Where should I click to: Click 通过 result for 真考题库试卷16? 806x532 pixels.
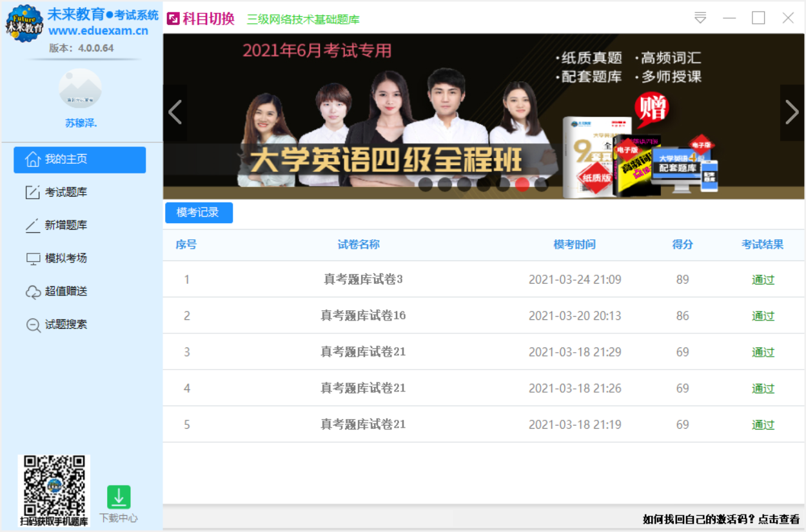tap(763, 316)
